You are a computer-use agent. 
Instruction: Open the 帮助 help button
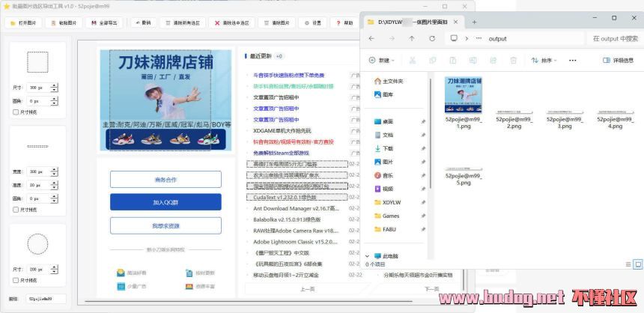pos(344,23)
